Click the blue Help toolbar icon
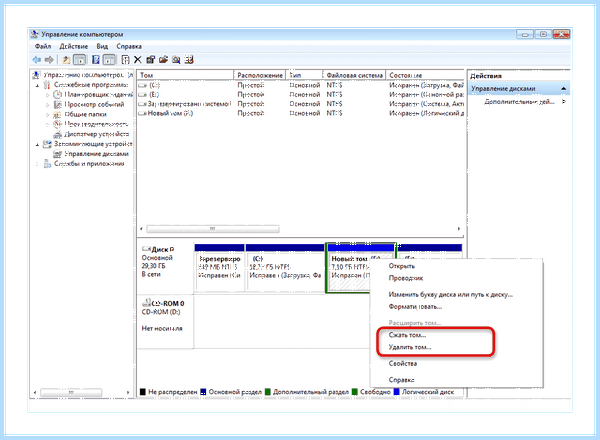600x440 pixels. tap(96, 60)
